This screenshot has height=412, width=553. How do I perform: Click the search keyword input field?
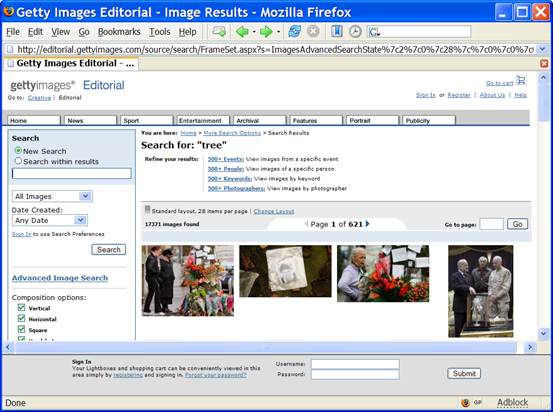tap(72, 173)
